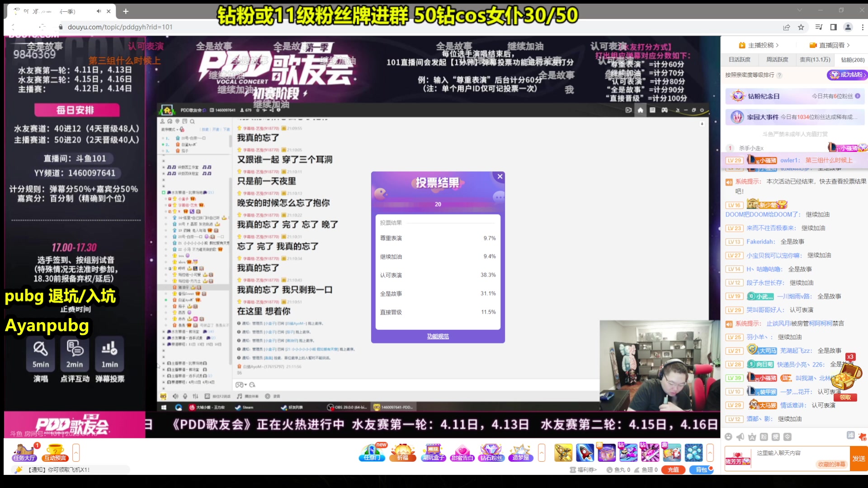Open the browser reading list icon
Viewport: 868px width, 488px height.
tap(819, 27)
